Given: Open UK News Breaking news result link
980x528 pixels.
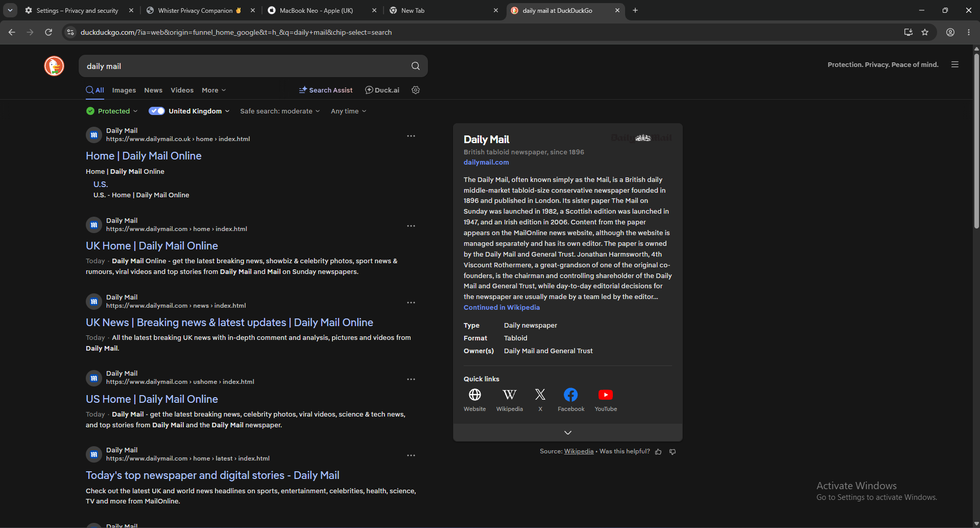Looking at the screenshot, I should pos(229,323).
